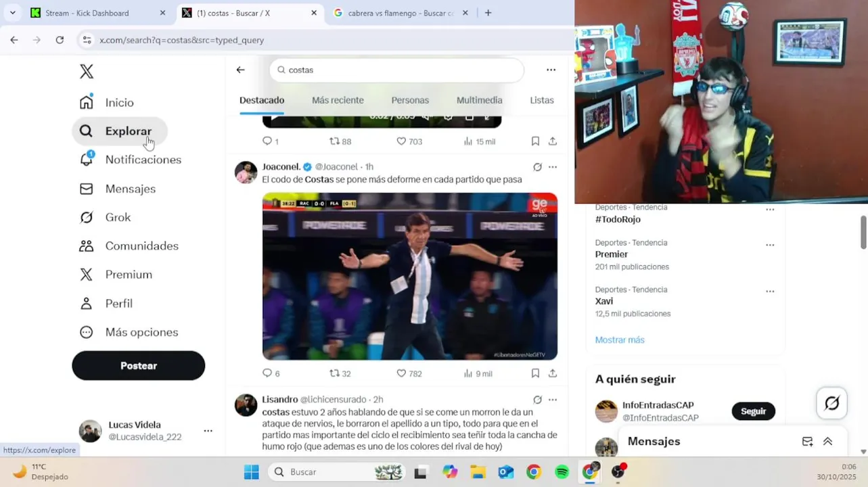Compose new message in Mensajes drawer

(x=807, y=442)
